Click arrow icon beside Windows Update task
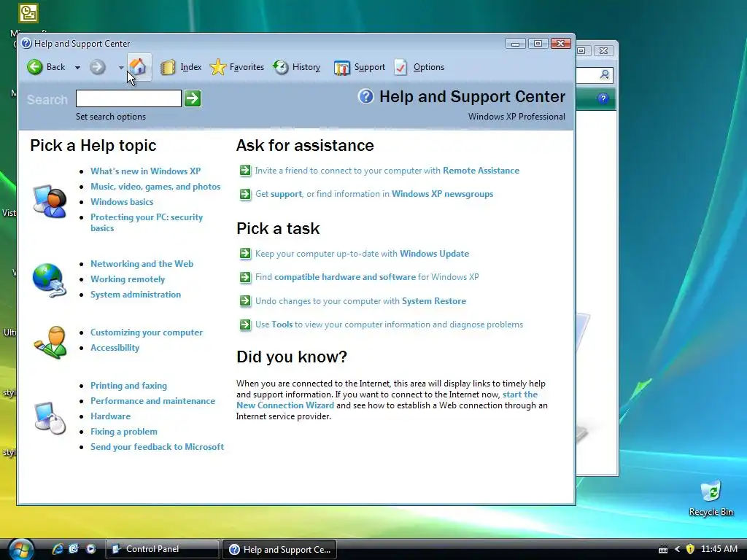 245,254
